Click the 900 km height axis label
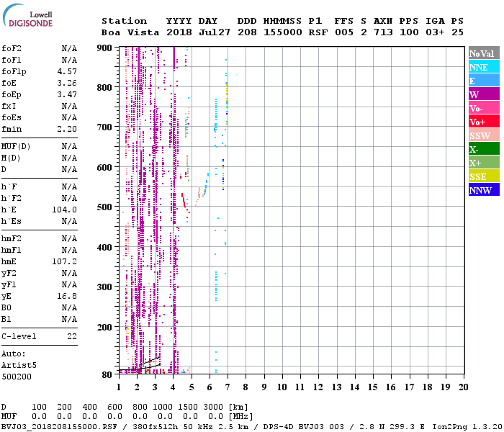The height and width of the screenshot is (432, 504). pyautogui.click(x=104, y=48)
